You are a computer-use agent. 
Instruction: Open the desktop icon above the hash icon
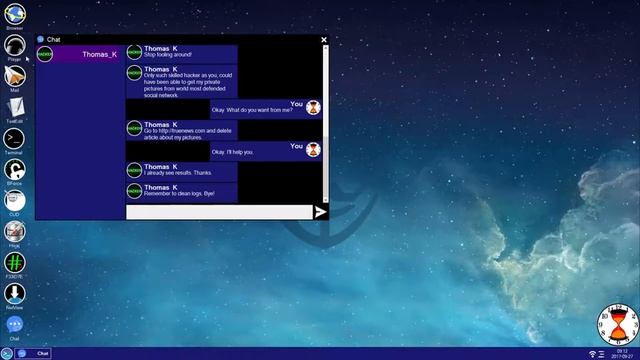[x=15, y=231]
